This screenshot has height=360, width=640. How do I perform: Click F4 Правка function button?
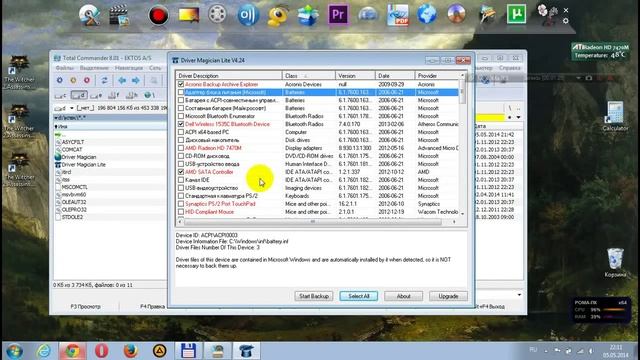tap(152, 306)
